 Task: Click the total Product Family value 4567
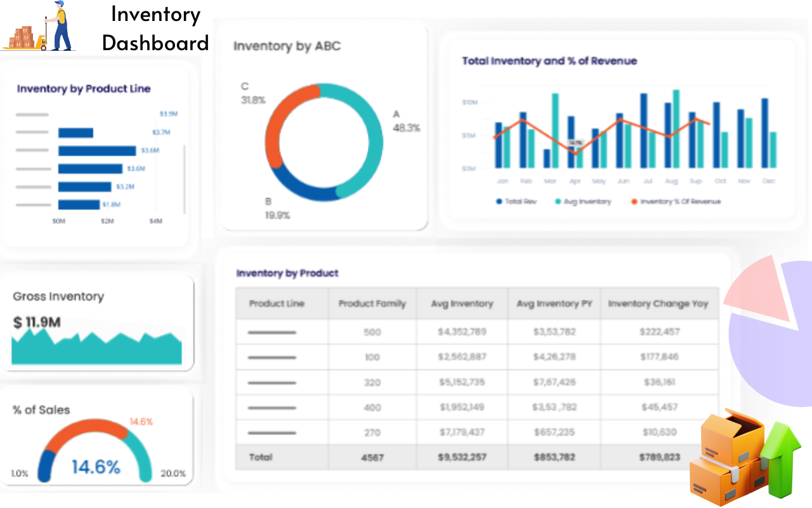[372, 457]
